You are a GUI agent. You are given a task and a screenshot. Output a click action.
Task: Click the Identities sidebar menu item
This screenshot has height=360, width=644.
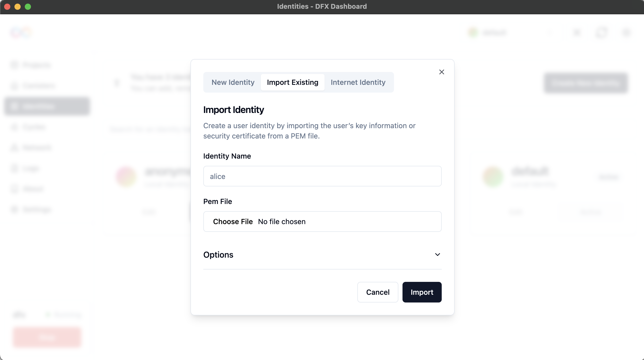(x=47, y=106)
